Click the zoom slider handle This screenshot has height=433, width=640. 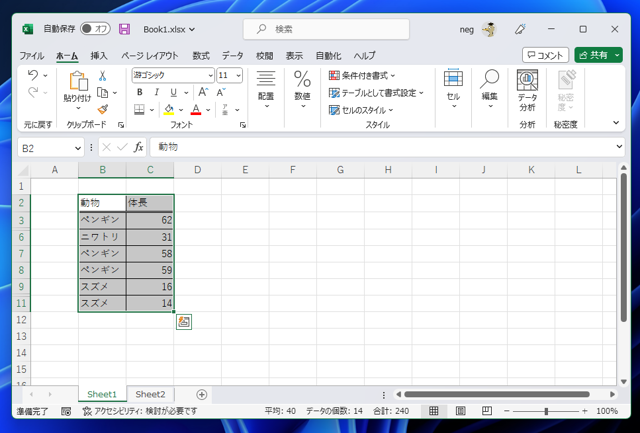click(546, 411)
